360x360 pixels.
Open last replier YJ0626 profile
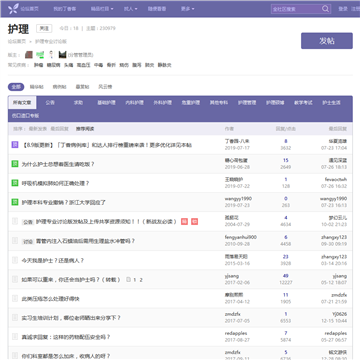(339, 314)
